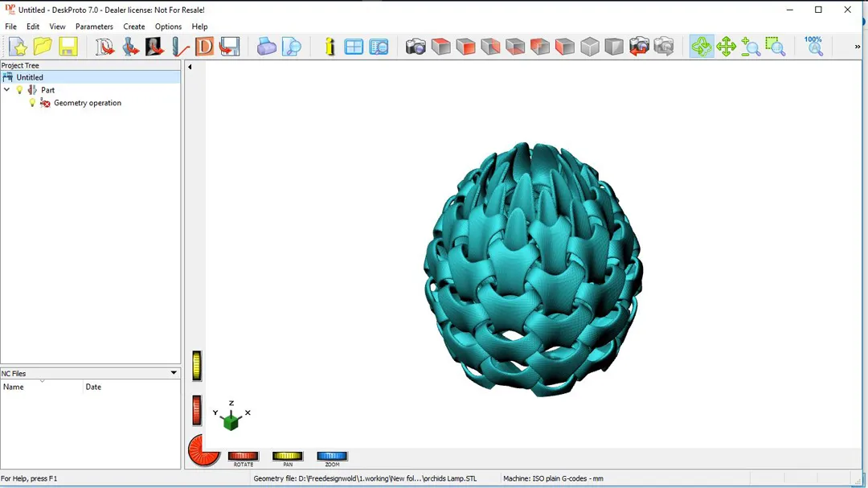Save the project using the floppy disk icon
868x488 pixels.
point(68,47)
